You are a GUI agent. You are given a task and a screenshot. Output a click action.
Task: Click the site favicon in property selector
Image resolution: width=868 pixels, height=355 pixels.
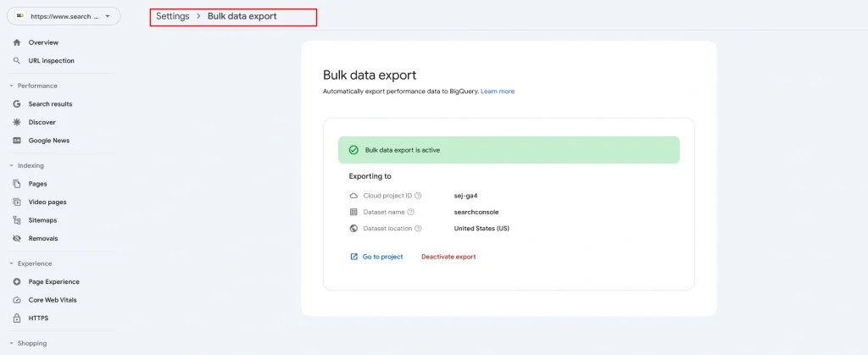pyautogui.click(x=20, y=16)
